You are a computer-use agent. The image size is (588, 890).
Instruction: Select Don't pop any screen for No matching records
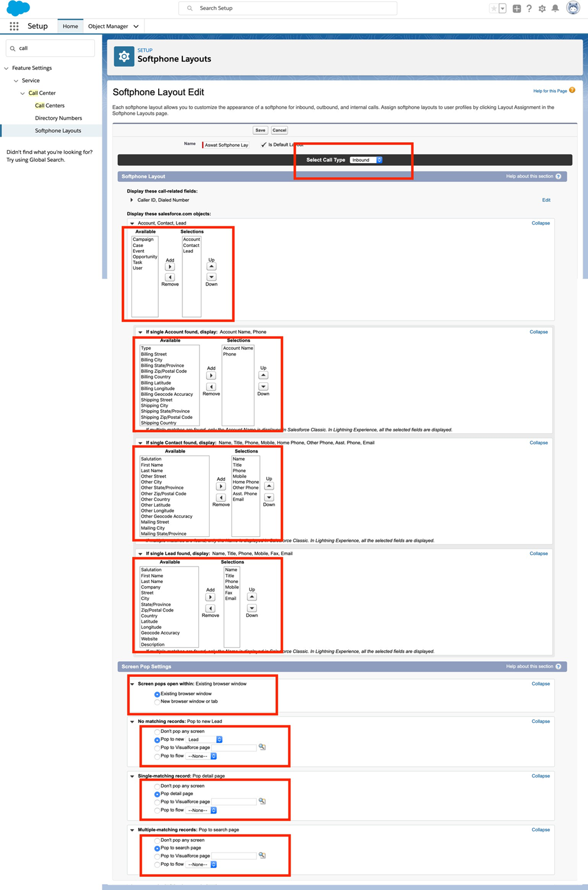[x=157, y=732]
